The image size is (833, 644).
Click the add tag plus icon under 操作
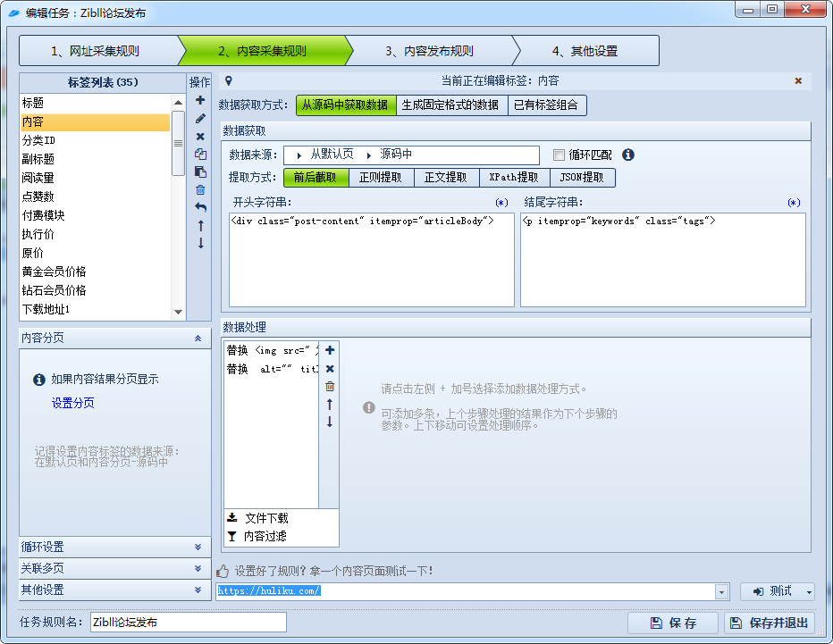click(x=200, y=100)
